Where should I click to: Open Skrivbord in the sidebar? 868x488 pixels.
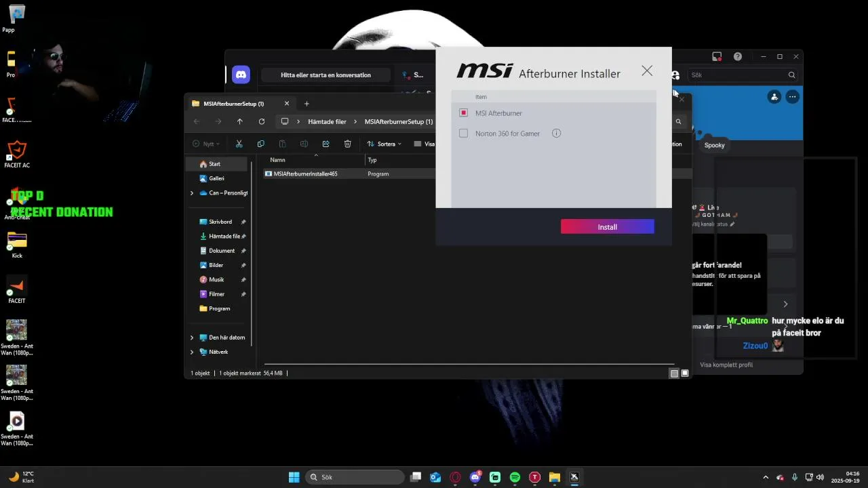220,222
